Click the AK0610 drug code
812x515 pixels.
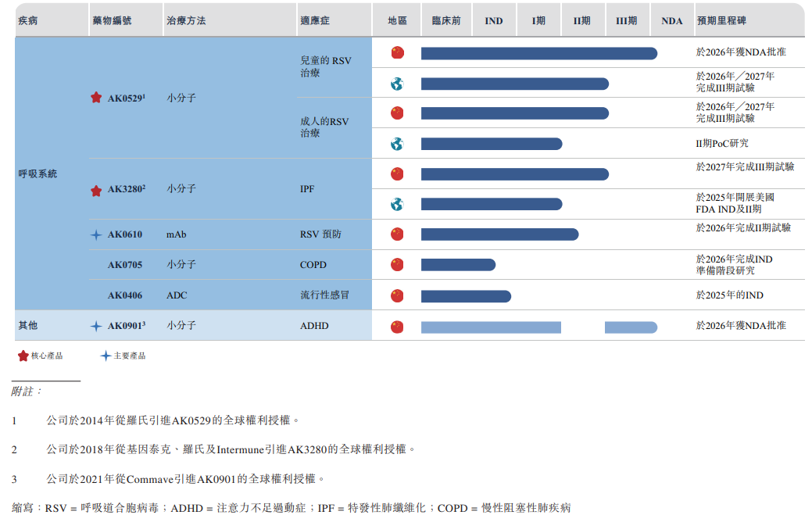(125, 234)
